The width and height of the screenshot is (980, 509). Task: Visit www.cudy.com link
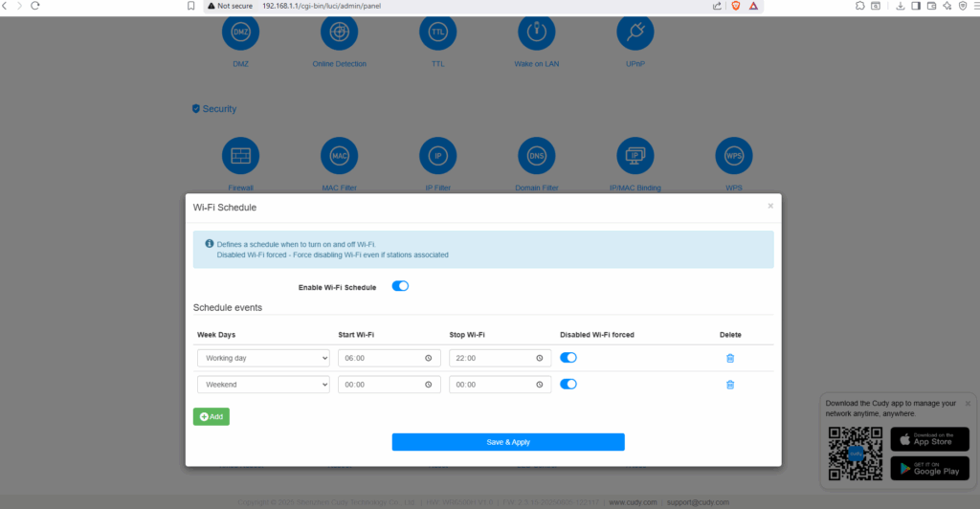tap(634, 502)
